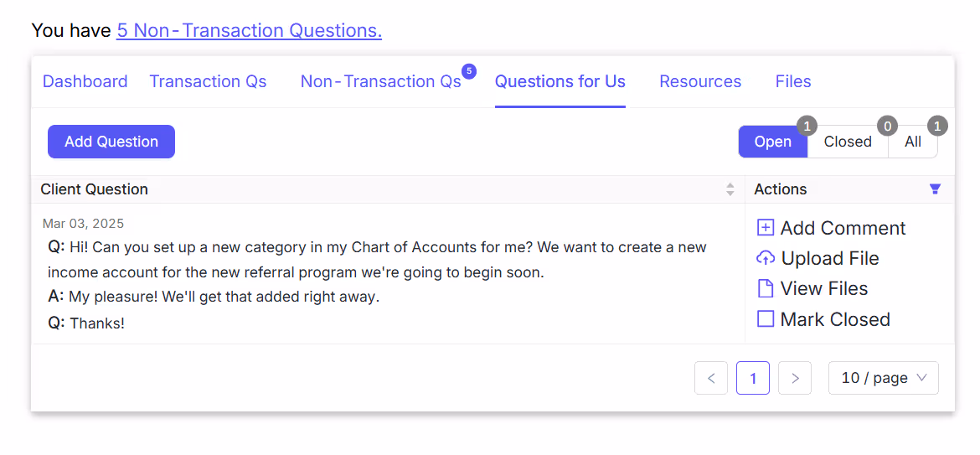Screen dimensions: 980x455
Task: Select page number 1 in pagination
Action: (x=752, y=378)
